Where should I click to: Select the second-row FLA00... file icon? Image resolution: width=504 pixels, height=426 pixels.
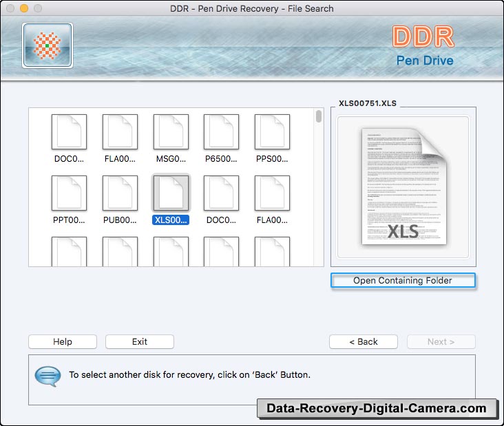point(272,193)
